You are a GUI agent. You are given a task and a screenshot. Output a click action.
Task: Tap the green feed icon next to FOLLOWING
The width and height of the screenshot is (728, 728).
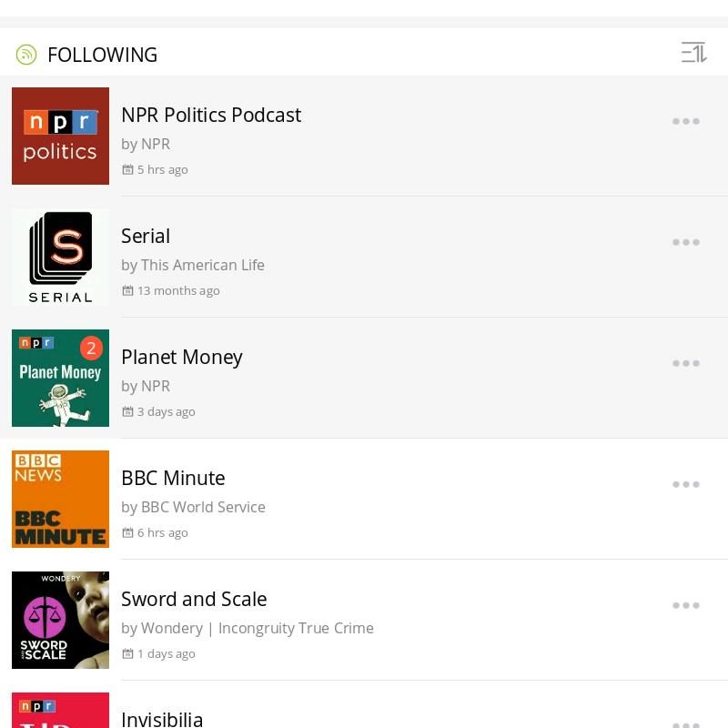coord(26,55)
